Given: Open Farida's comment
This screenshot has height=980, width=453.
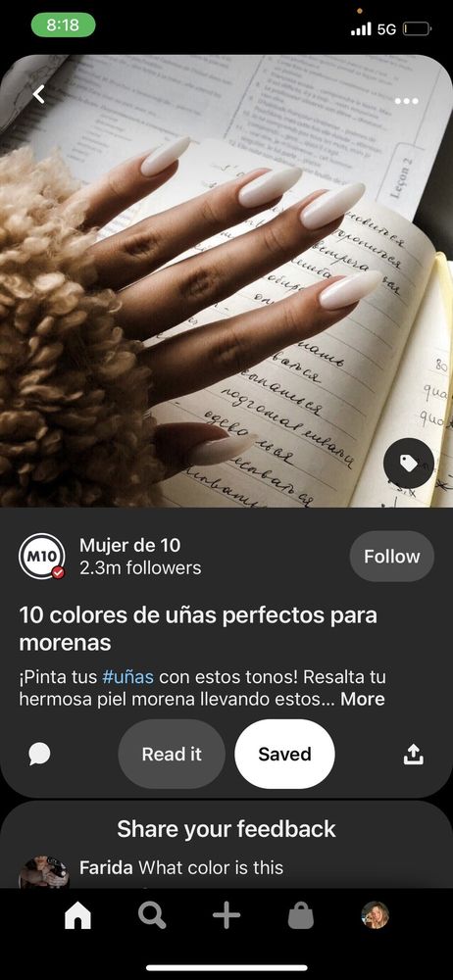Looking at the screenshot, I should pos(180,867).
